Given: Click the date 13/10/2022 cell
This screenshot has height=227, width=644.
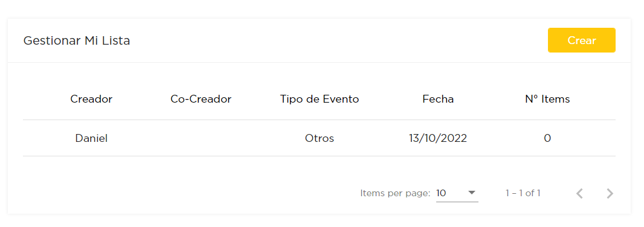Looking at the screenshot, I should click(438, 138).
